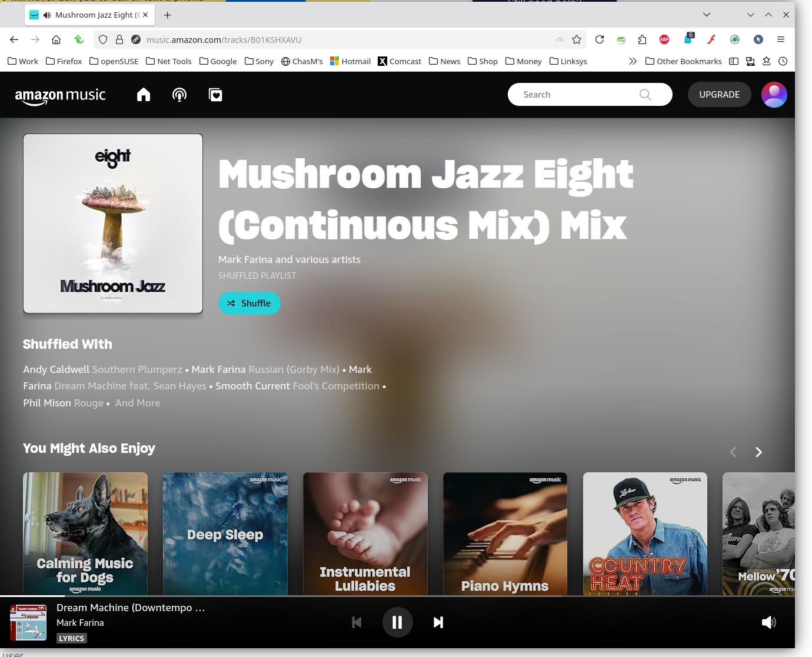Click the blue cursor extension icon

tap(758, 39)
